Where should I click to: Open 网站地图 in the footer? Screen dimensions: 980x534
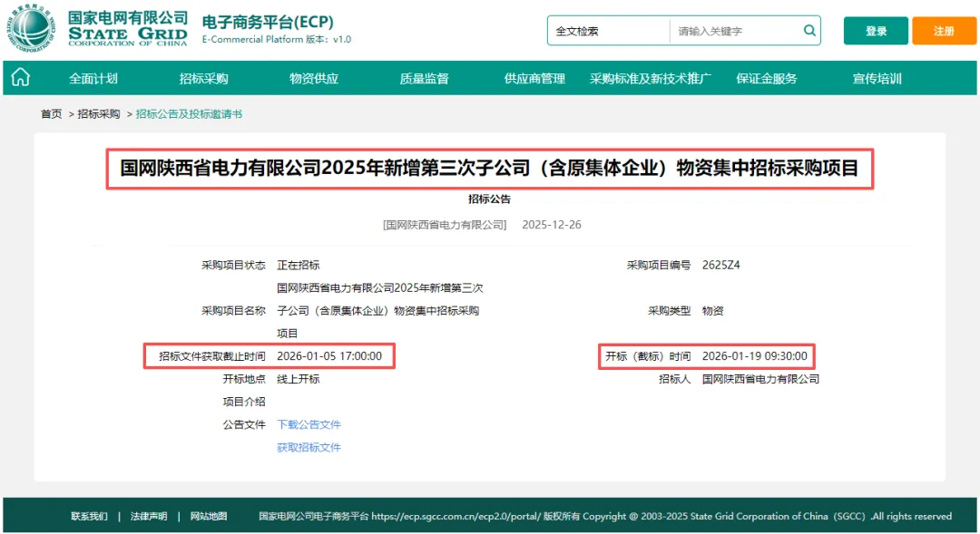209,516
